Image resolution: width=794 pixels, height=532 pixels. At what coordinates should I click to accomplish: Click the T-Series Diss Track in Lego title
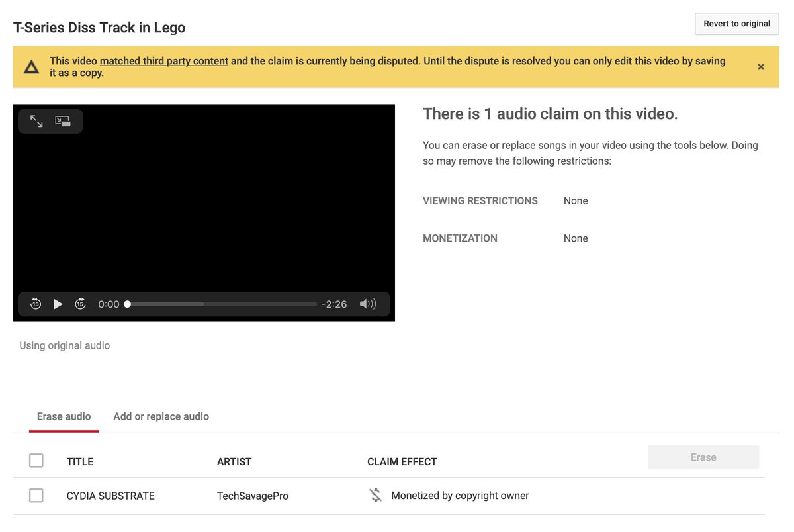point(99,28)
